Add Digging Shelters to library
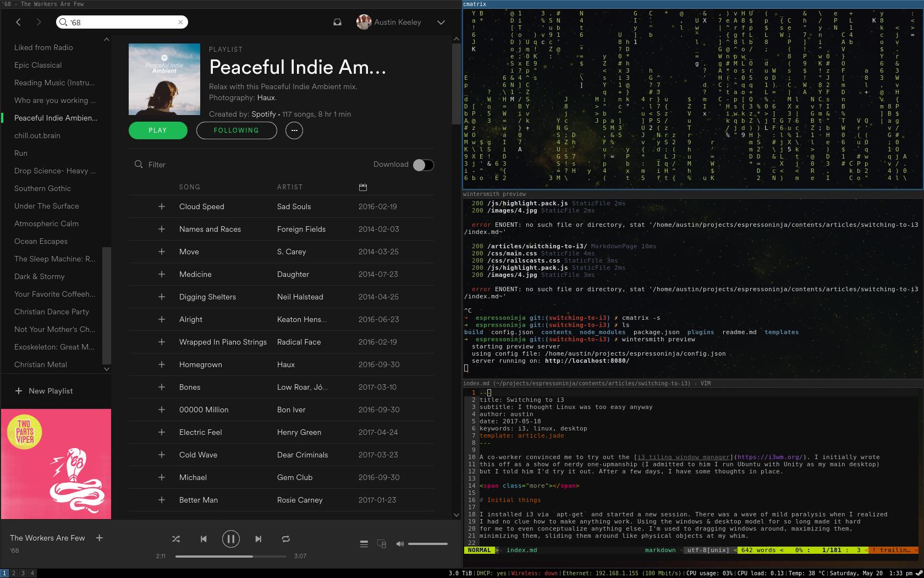The width and height of the screenshot is (924, 578). (162, 297)
